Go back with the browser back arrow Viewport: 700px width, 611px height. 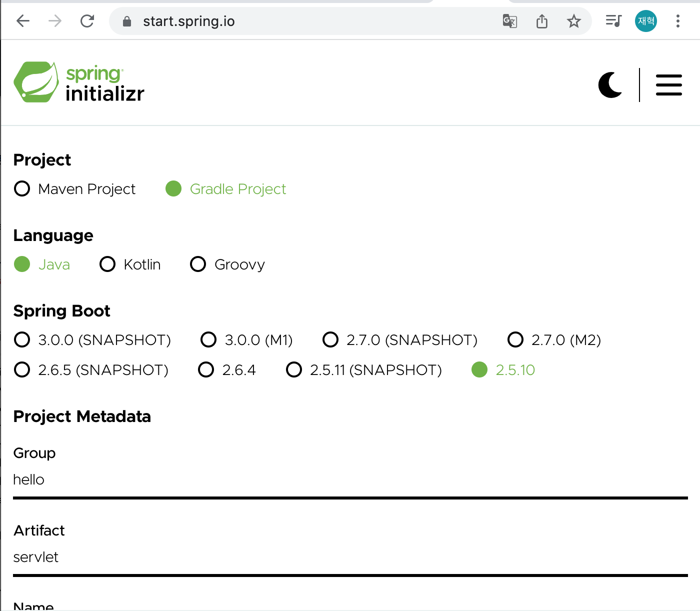(23, 21)
